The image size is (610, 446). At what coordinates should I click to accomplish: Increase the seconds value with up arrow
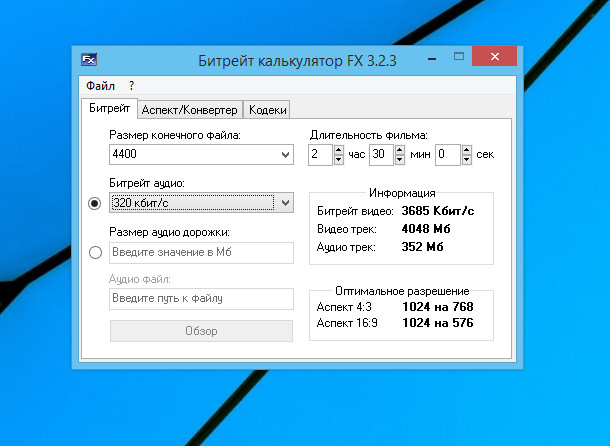click(467, 150)
